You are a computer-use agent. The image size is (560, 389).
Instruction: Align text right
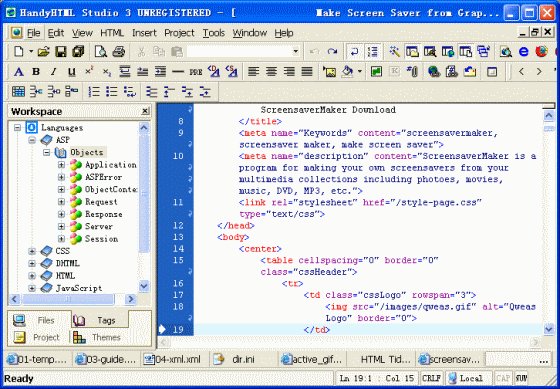(289, 72)
